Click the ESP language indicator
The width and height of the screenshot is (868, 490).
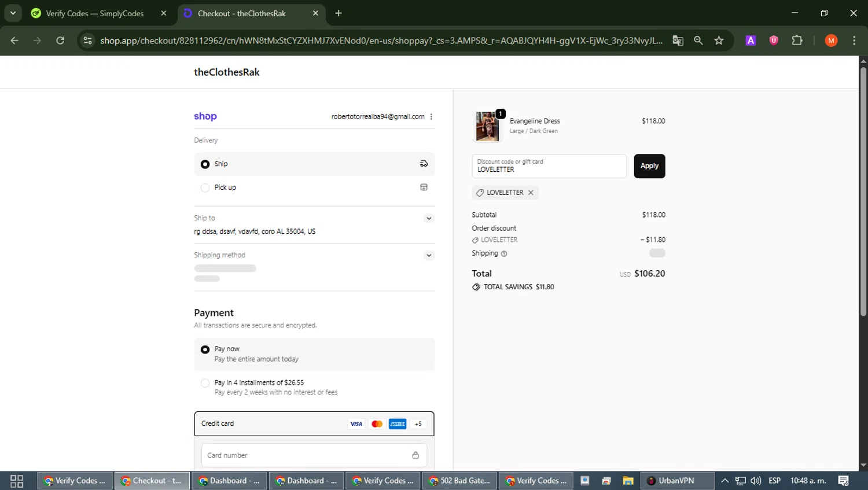coord(774,481)
